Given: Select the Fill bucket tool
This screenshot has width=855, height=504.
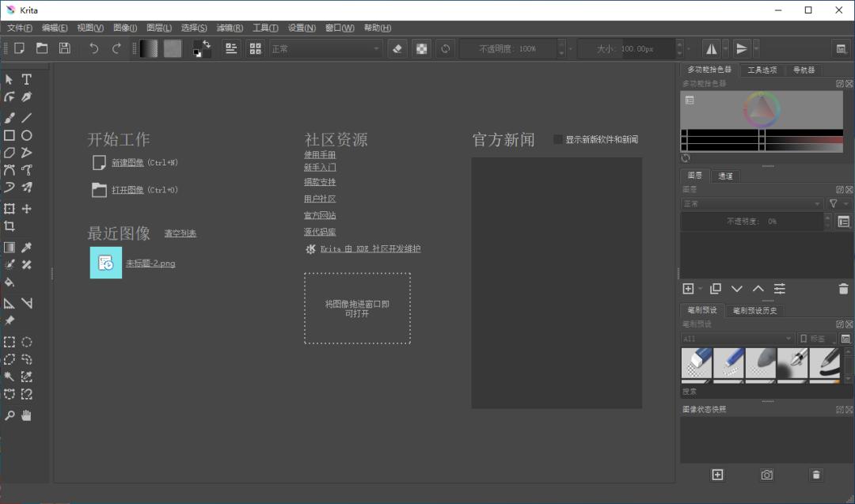Looking at the screenshot, I should pyautogui.click(x=9, y=282).
